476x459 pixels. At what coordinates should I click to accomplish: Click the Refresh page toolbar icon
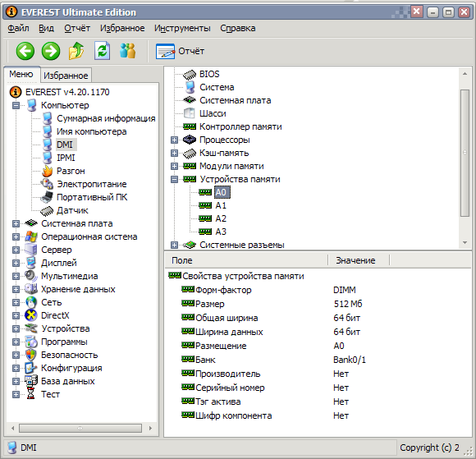coord(102,51)
